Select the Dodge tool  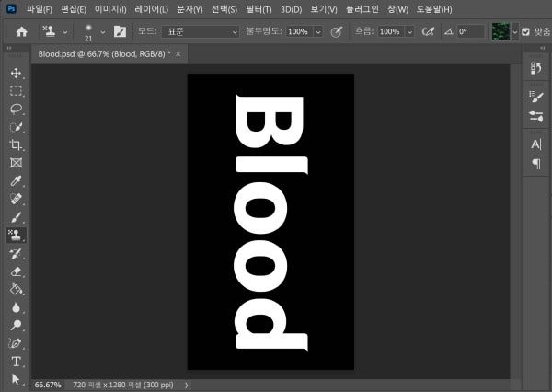(16, 325)
